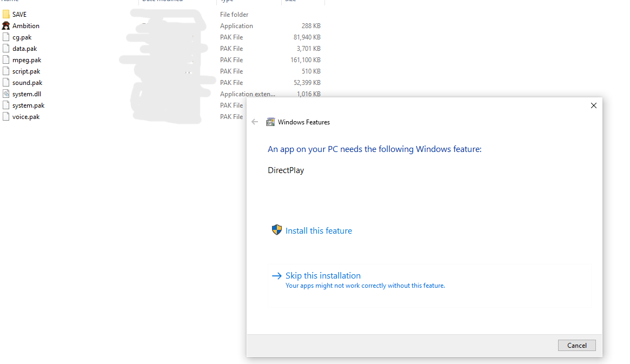Select the script.pak file icon
This screenshot has height=364, width=630.
(x=6, y=71)
